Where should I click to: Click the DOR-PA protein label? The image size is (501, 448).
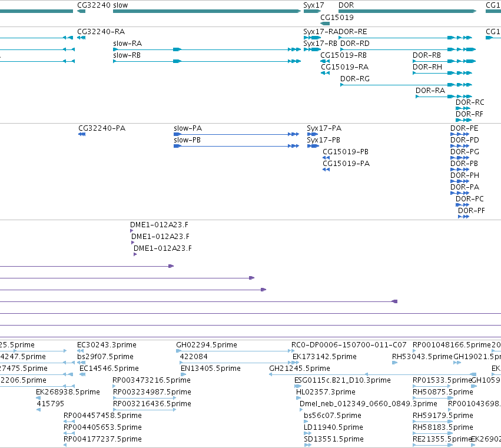(464, 188)
